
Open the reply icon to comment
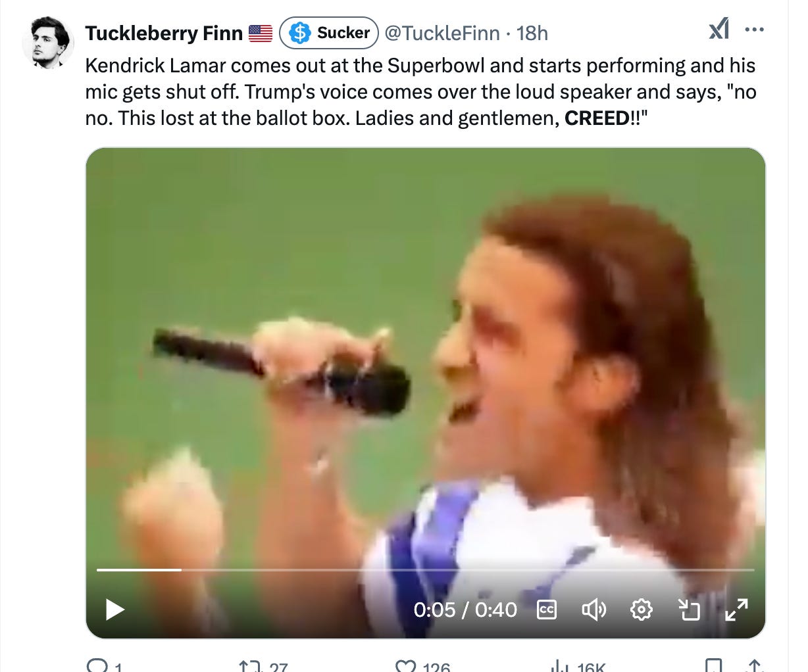click(100, 665)
